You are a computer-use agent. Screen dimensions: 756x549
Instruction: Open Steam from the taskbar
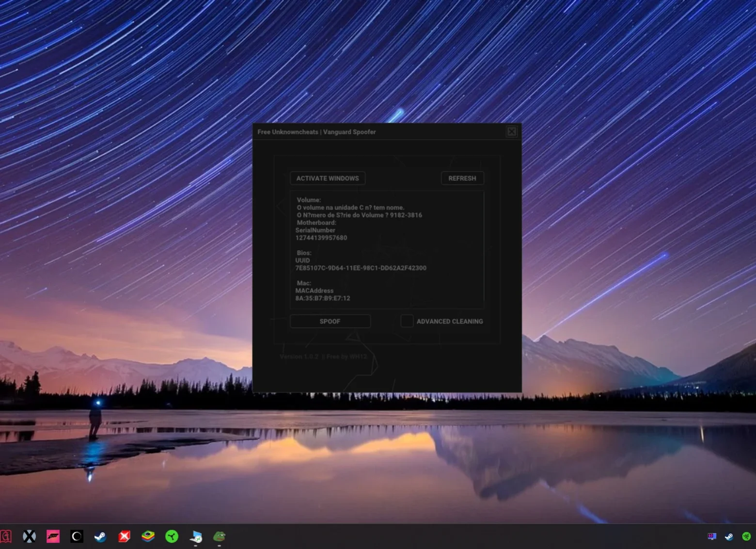tap(100, 536)
